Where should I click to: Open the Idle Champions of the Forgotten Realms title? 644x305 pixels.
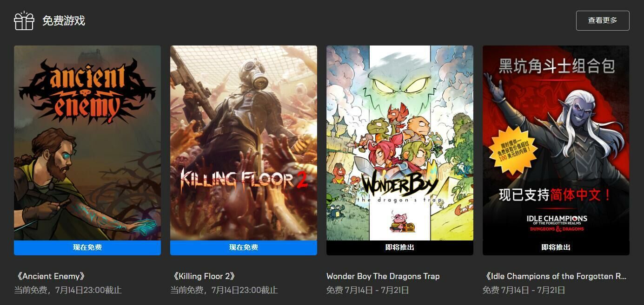[x=555, y=276]
